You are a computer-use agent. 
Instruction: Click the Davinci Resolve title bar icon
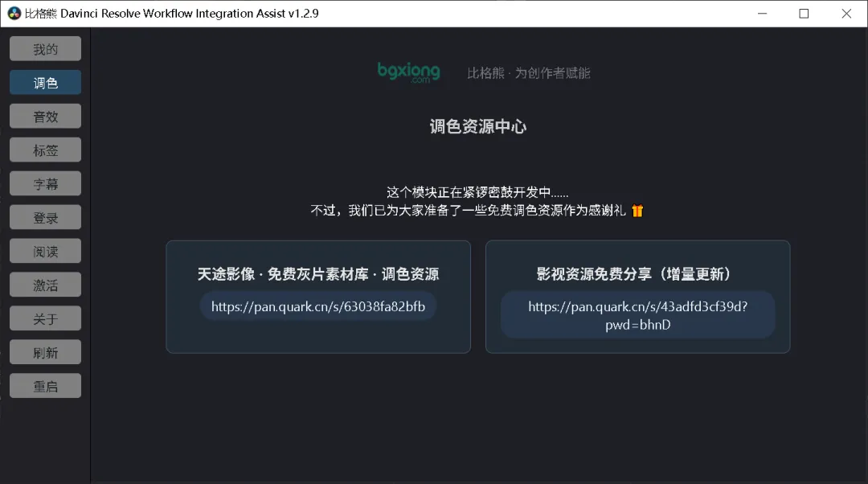tap(14, 14)
